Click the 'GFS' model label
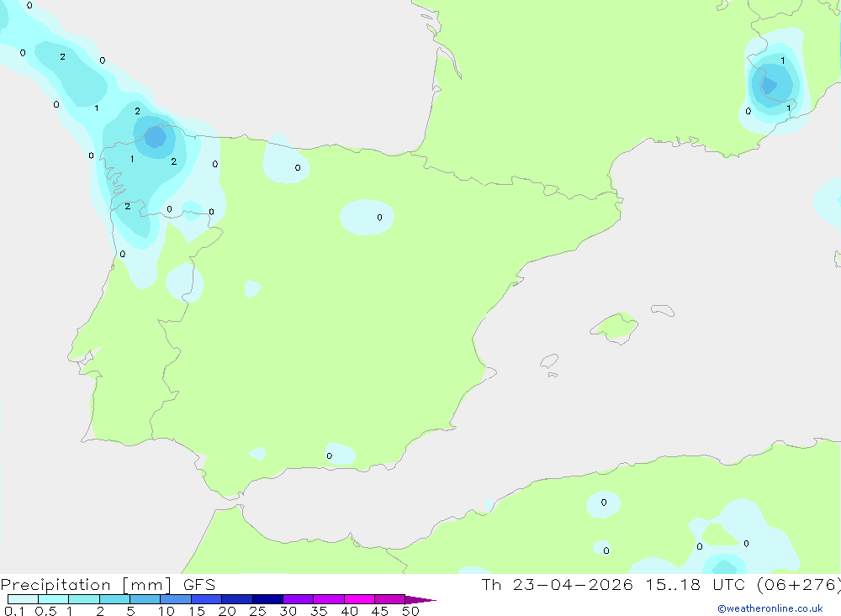The height and width of the screenshot is (616, 841). point(199,585)
